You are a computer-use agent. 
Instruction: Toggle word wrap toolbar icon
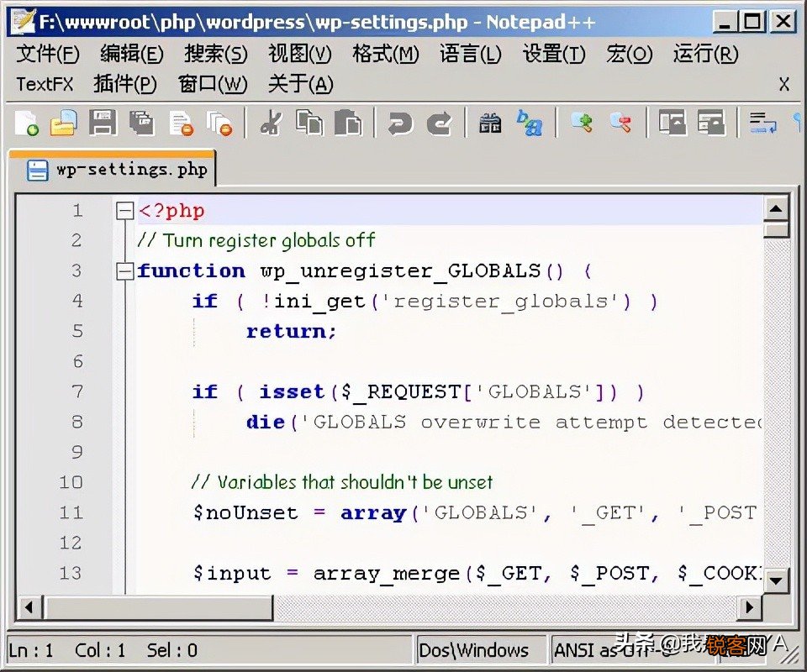(762, 123)
